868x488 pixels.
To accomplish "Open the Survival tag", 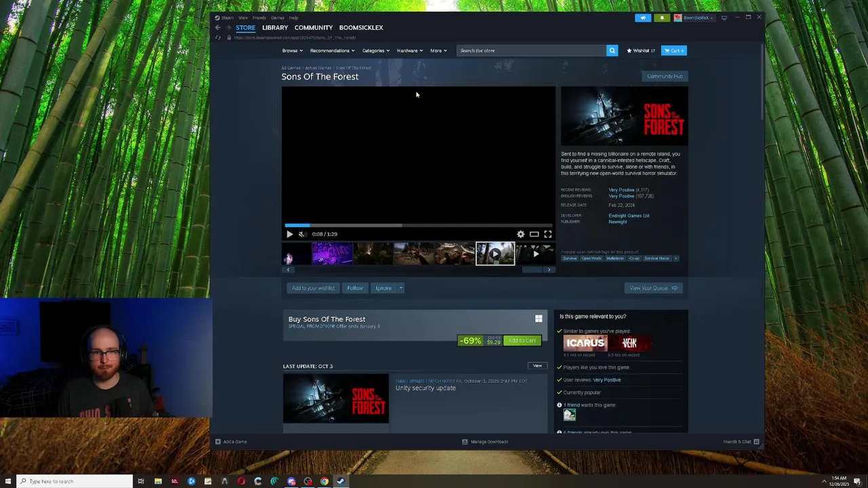I will (570, 258).
